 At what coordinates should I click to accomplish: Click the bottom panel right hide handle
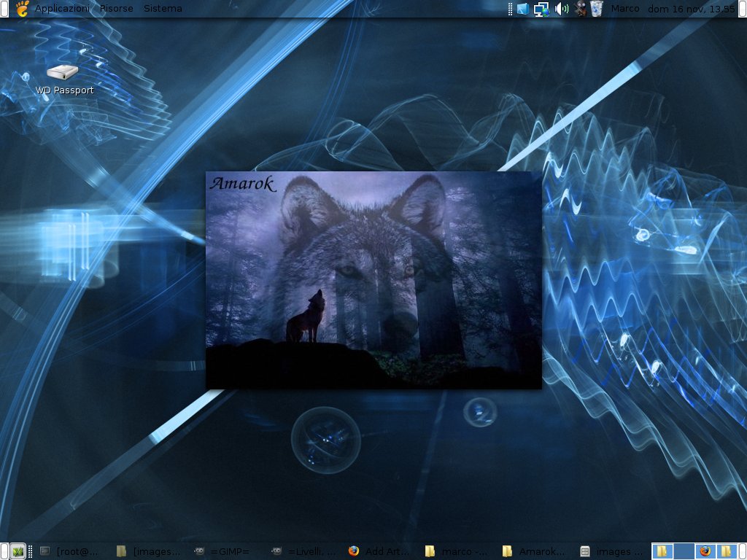pyautogui.click(x=743, y=551)
